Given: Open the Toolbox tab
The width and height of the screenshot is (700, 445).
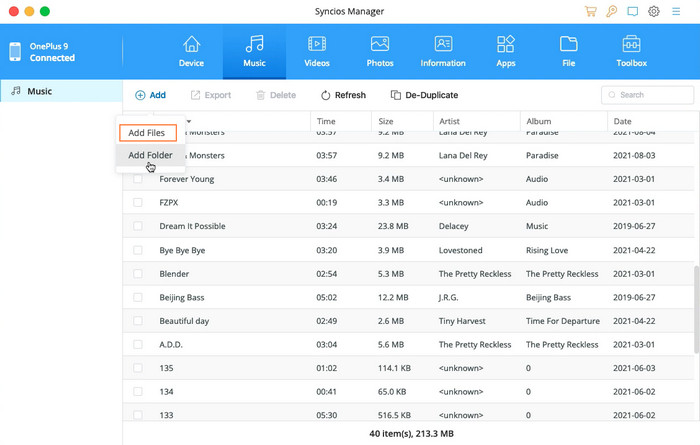Looking at the screenshot, I should click(x=631, y=51).
